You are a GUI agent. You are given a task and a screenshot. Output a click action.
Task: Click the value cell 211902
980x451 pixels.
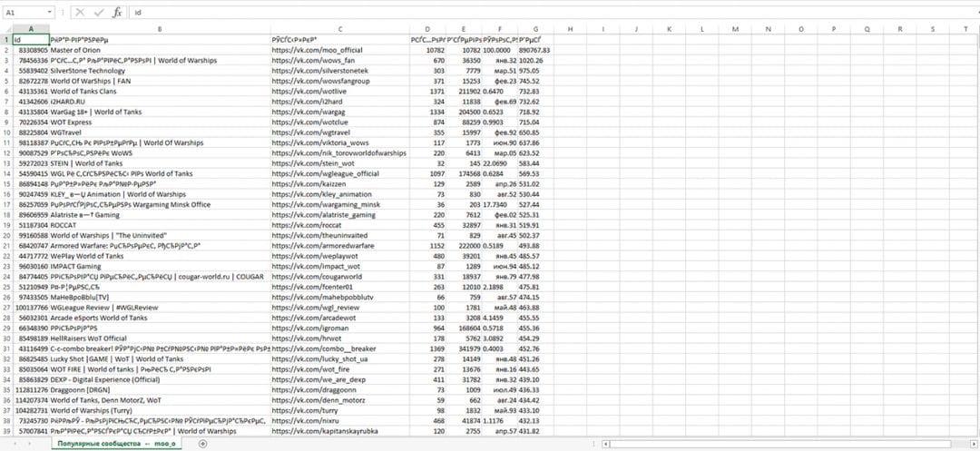click(x=464, y=92)
